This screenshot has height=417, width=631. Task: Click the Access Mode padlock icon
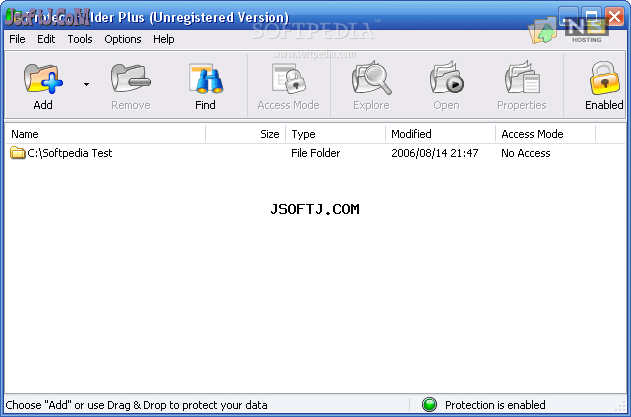tap(289, 78)
